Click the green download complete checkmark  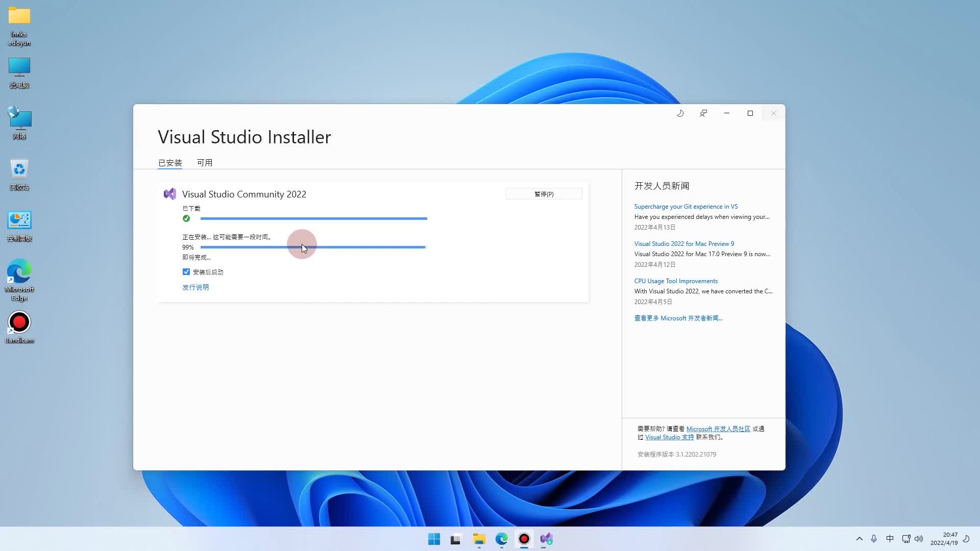pos(186,218)
